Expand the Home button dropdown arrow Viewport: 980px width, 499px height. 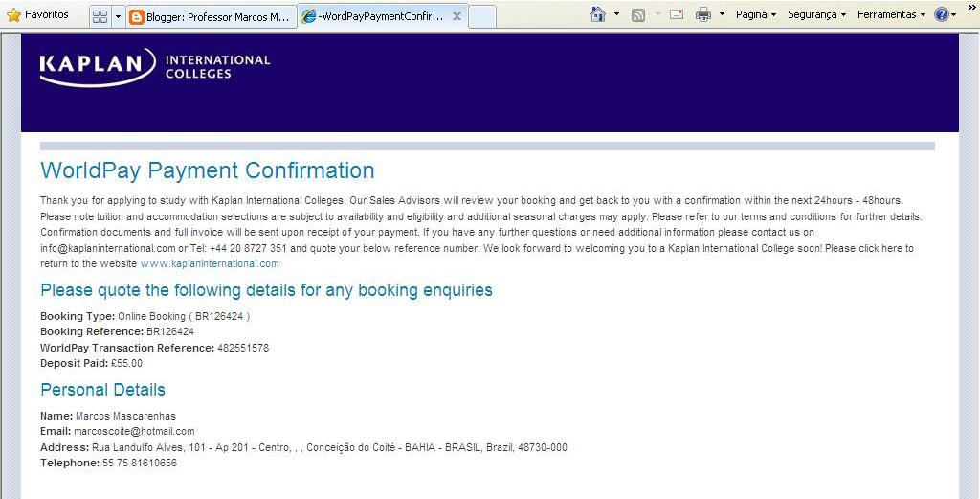tap(617, 14)
